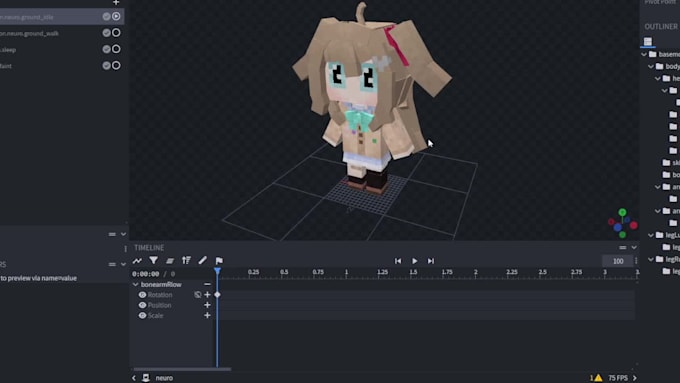Collapse the legRi folder in the outliner
The image size is (680, 383).
click(x=651, y=259)
